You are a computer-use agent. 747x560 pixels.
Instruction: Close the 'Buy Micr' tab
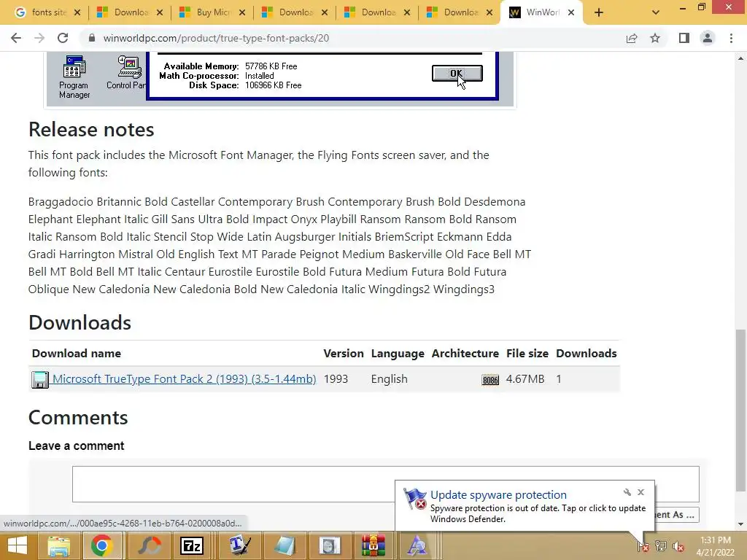click(242, 12)
